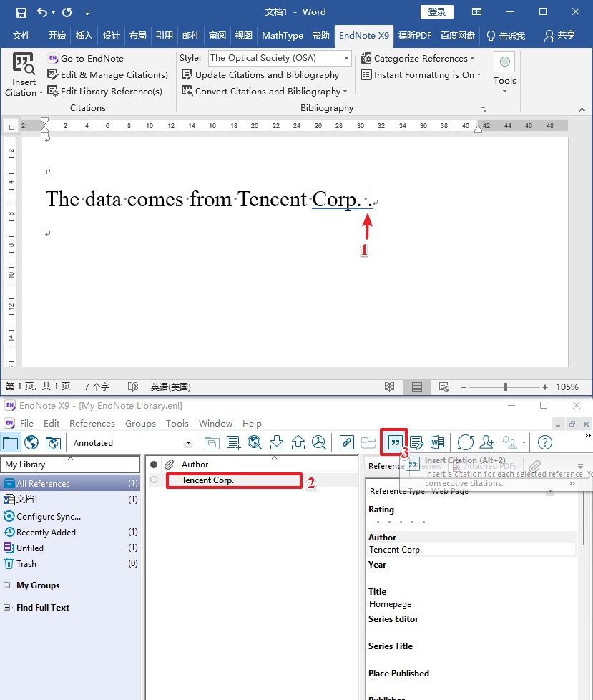Switch to the 引用 ribbon tab
The image size is (593, 700).
point(165,36)
